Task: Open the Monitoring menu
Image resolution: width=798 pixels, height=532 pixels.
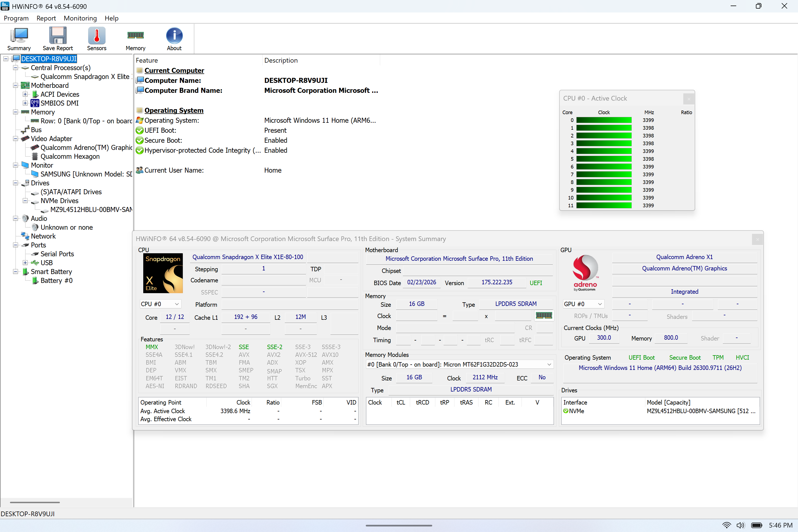Action: pos(80,18)
